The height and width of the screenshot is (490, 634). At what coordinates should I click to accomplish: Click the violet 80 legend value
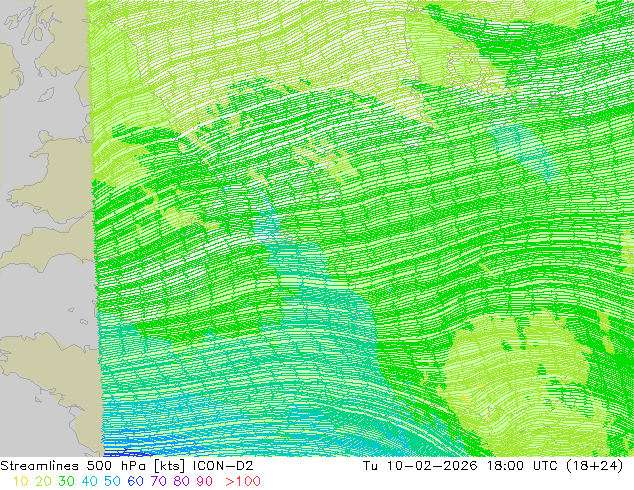[182, 481]
